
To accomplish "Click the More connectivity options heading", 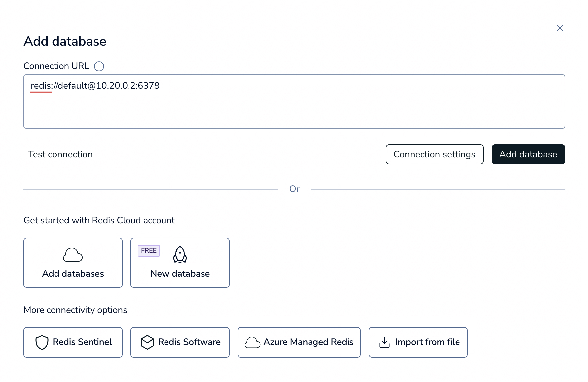I will 75,310.
